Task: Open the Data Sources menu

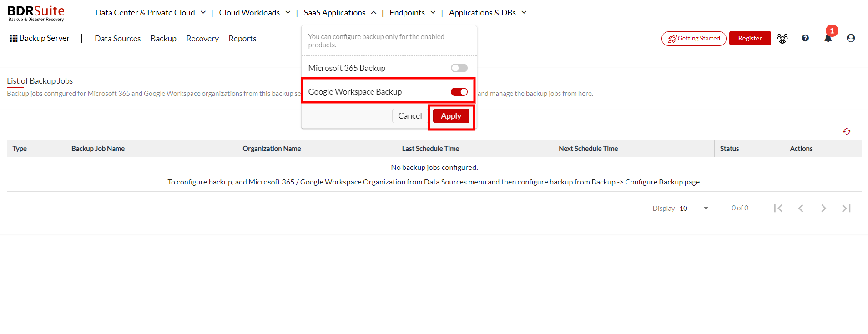Action: pyautogui.click(x=118, y=39)
